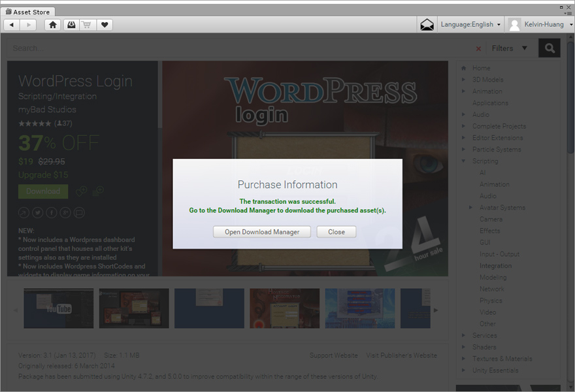Open the Kelvin-Huang account dropdown arrow
The height and width of the screenshot is (392, 575).
point(571,25)
